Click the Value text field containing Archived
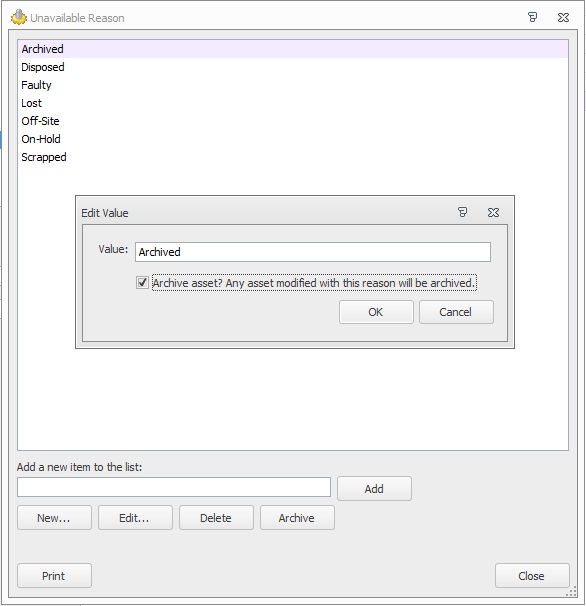Viewport: 586px width, 606px height. tap(313, 252)
